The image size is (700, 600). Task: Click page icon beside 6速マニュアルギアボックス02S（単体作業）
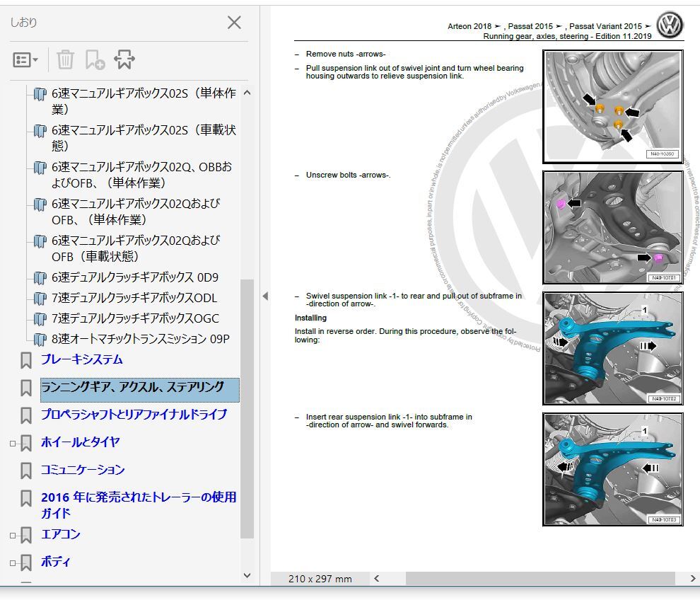40,94
